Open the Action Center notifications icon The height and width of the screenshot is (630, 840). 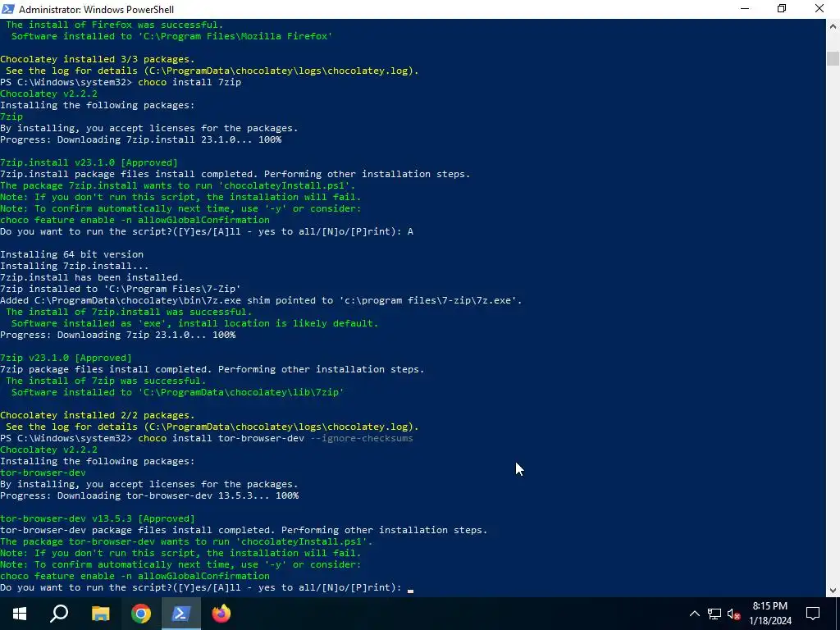(x=813, y=614)
